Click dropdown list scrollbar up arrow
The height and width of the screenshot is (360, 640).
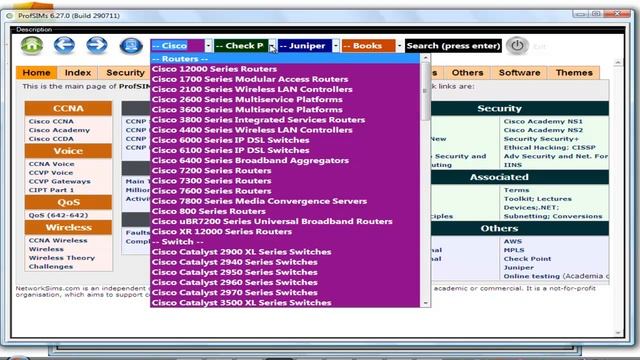425,58
